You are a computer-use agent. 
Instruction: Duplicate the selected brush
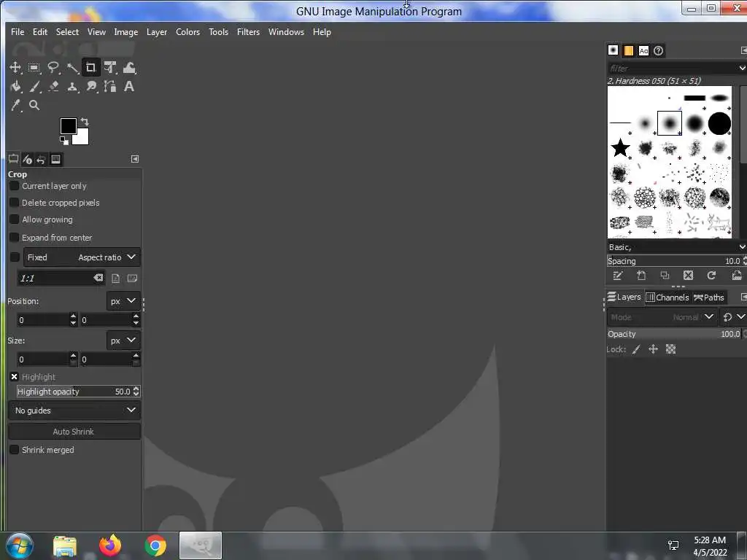pos(665,276)
